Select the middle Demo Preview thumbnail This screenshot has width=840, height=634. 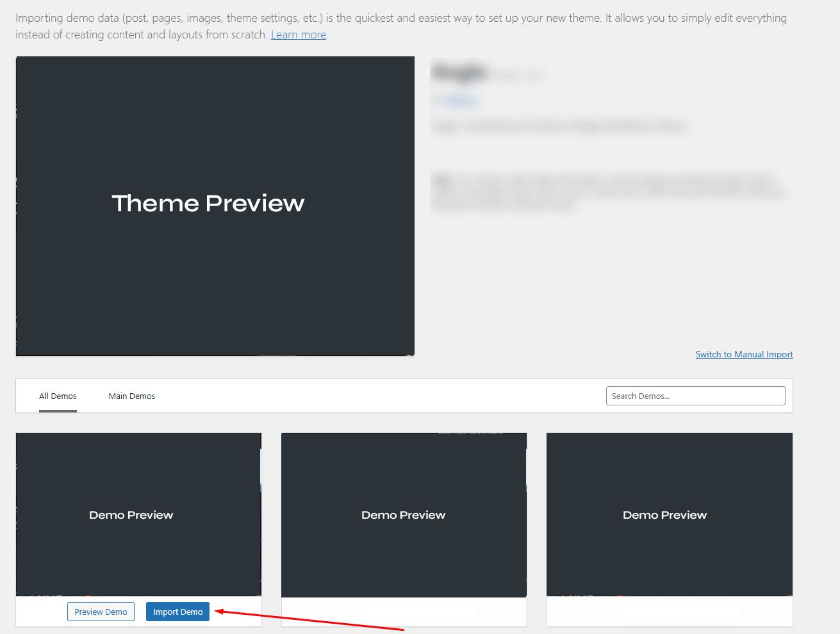(x=404, y=514)
